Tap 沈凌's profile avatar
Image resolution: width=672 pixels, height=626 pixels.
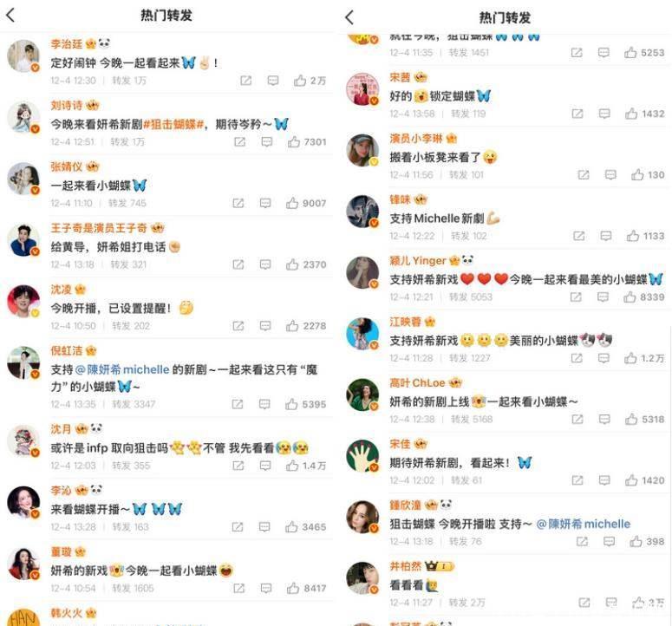[23, 301]
